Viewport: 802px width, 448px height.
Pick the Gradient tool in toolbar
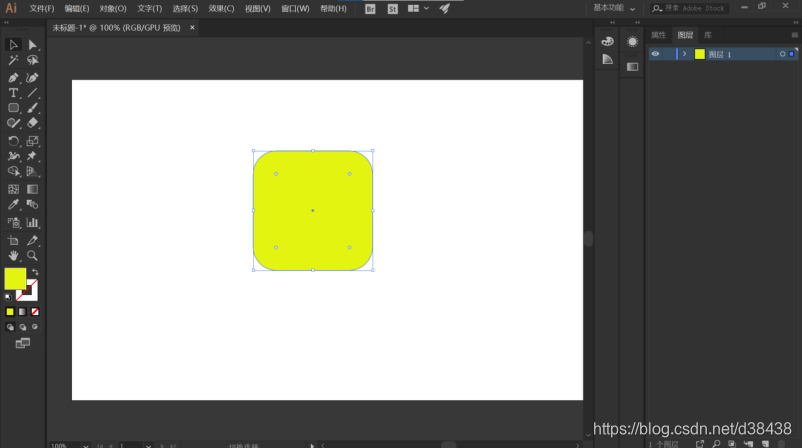[x=32, y=189]
